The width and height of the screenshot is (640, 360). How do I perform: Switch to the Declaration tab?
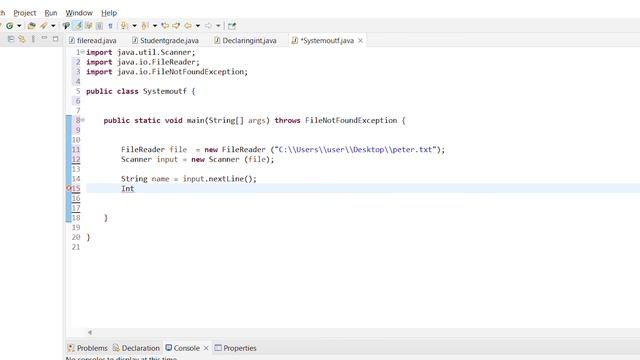136,348
